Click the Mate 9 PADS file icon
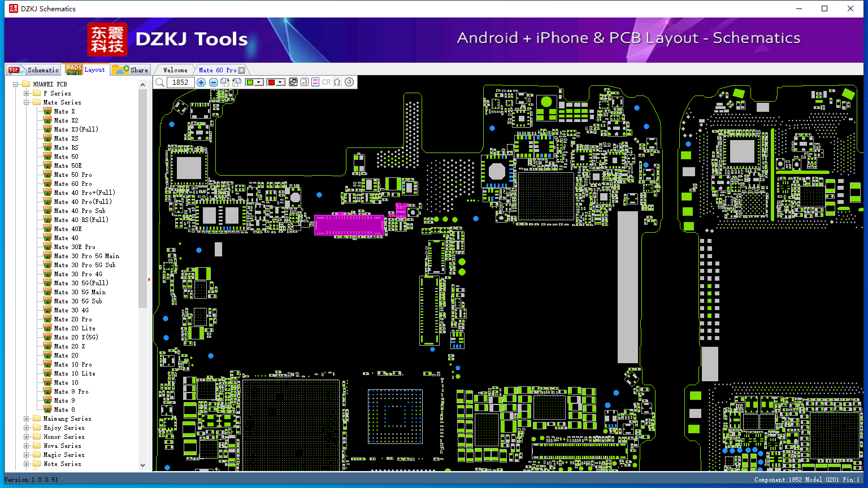Screen dimensions: 868x488 click(47, 400)
